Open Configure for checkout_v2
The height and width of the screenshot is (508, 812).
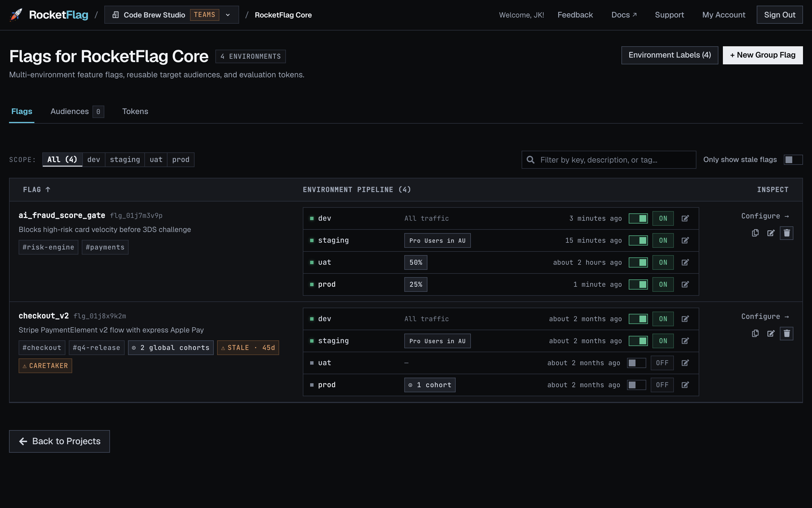(765, 316)
